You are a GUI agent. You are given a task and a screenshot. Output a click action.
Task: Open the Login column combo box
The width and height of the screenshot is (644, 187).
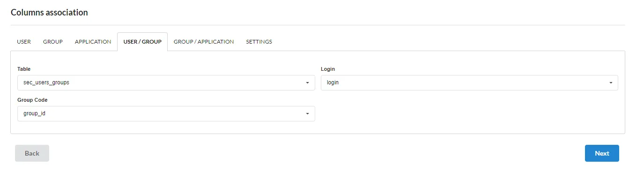[x=469, y=82]
